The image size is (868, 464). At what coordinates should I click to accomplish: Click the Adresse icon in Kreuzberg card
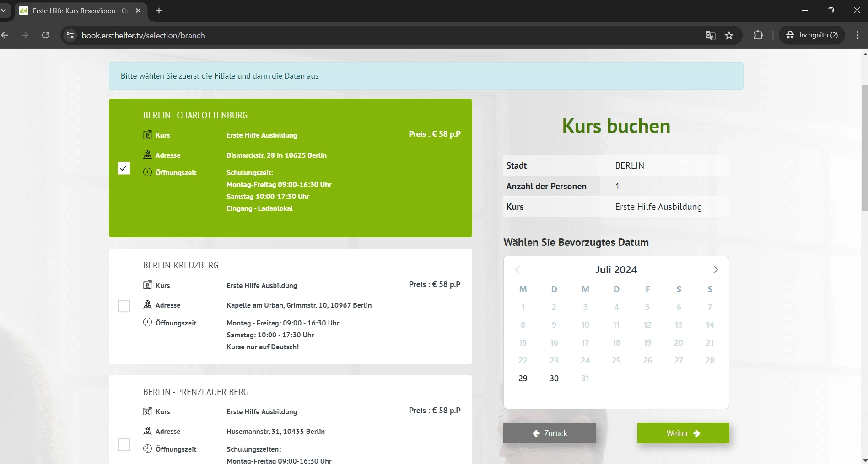(147, 305)
